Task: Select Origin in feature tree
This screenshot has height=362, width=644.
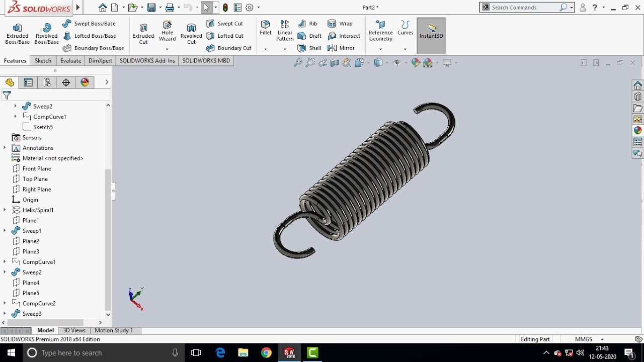Action: [x=25, y=200]
